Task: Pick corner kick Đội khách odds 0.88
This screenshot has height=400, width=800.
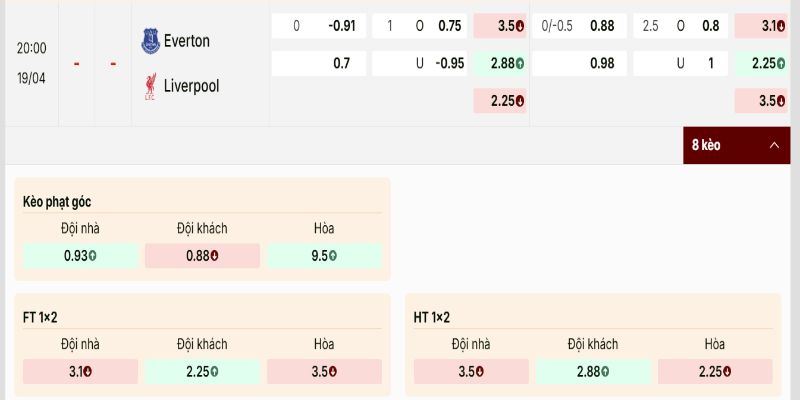Action: (202, 256)
